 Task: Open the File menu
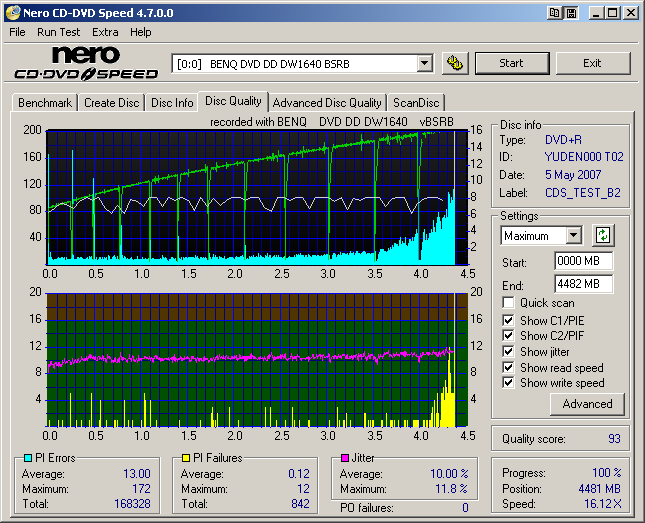pyautogui.click(x=17, y=32)
